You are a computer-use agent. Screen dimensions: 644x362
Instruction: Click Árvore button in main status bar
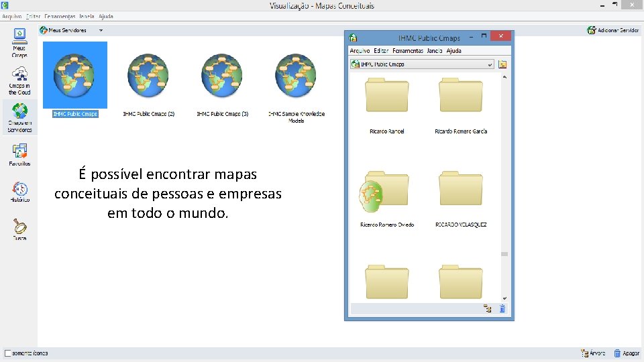[x=593, y=353]
